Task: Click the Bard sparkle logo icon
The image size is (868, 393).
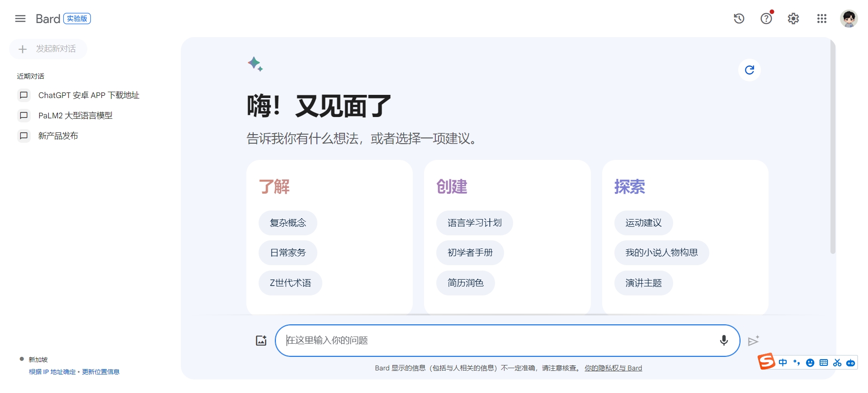Action: (255, 64)
